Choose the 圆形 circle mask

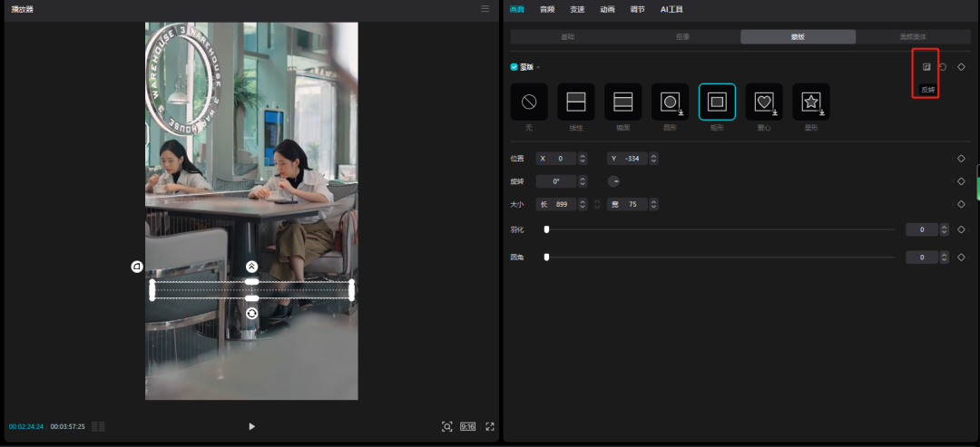point(670,102)
